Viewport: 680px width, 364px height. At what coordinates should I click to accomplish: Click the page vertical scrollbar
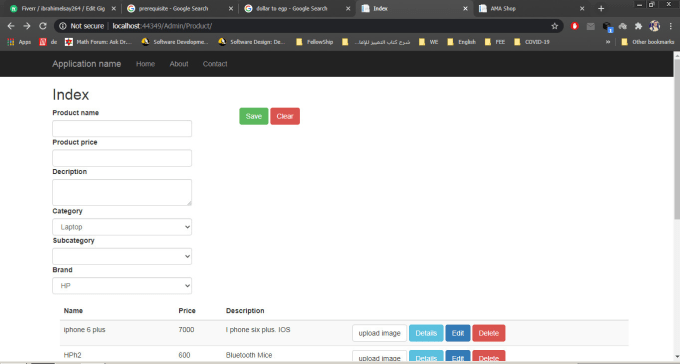[x=676, y=139]
